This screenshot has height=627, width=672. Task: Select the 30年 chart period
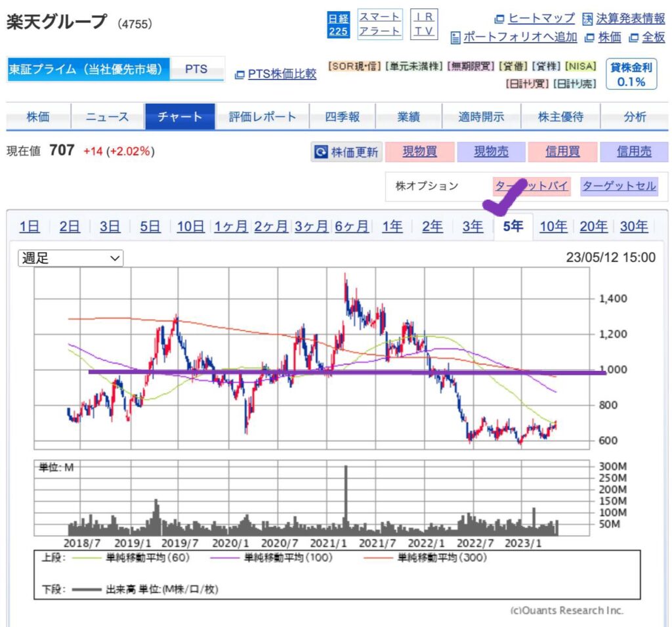635,227
